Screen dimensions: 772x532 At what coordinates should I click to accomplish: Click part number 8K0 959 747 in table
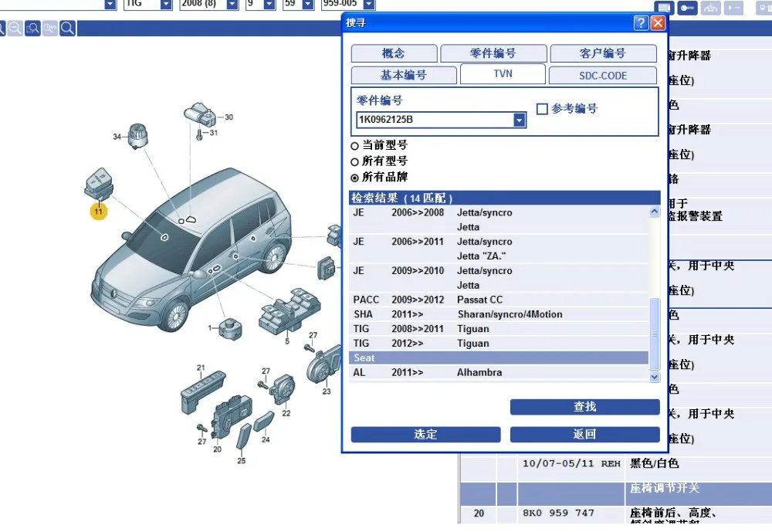click(x=558, y=513)
